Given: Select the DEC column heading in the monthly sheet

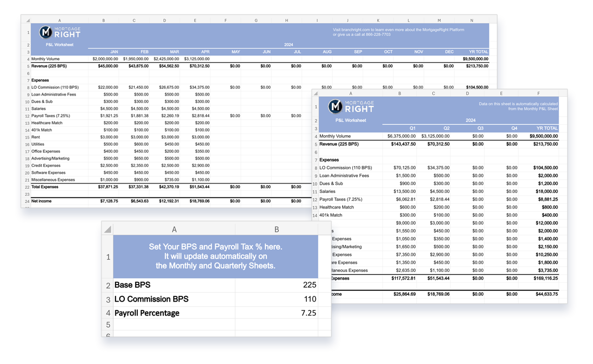Looking at the screenshot, I should (x=449, y=52).
